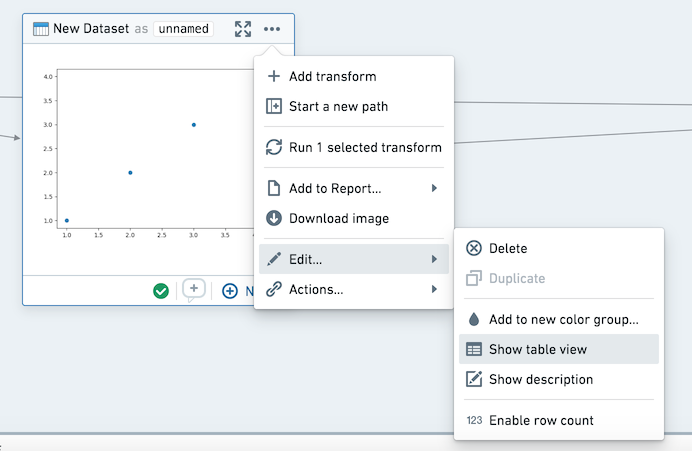The image size is (692, 451).
Task: Expand the Edit submenu arrow
Action: point(434,259)
